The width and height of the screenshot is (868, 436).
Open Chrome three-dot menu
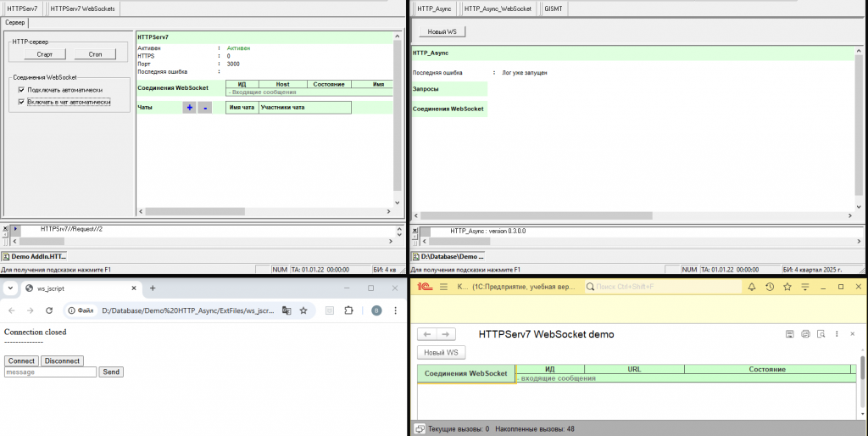pos(395,310)
